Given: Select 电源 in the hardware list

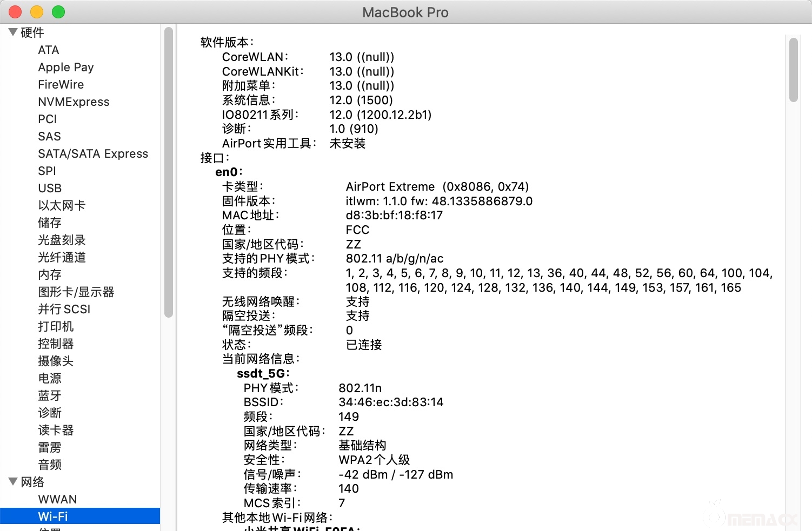Looking at the screenshot, I should [49, 378].
